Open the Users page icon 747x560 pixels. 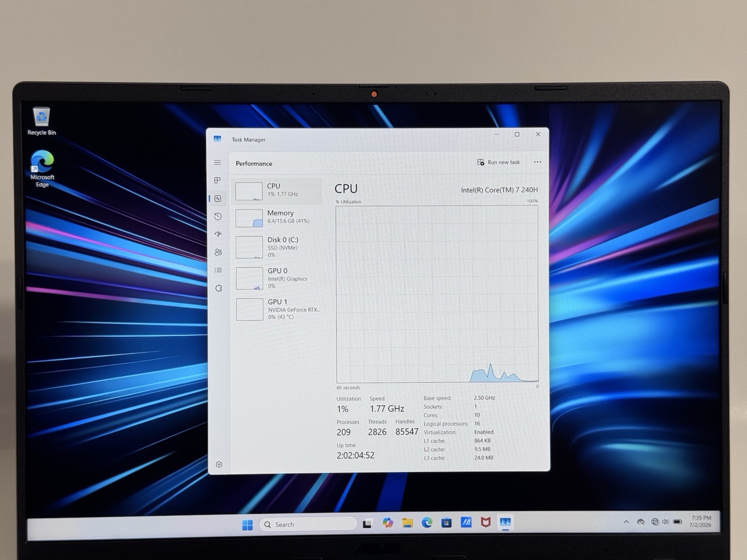pos(218,252)
